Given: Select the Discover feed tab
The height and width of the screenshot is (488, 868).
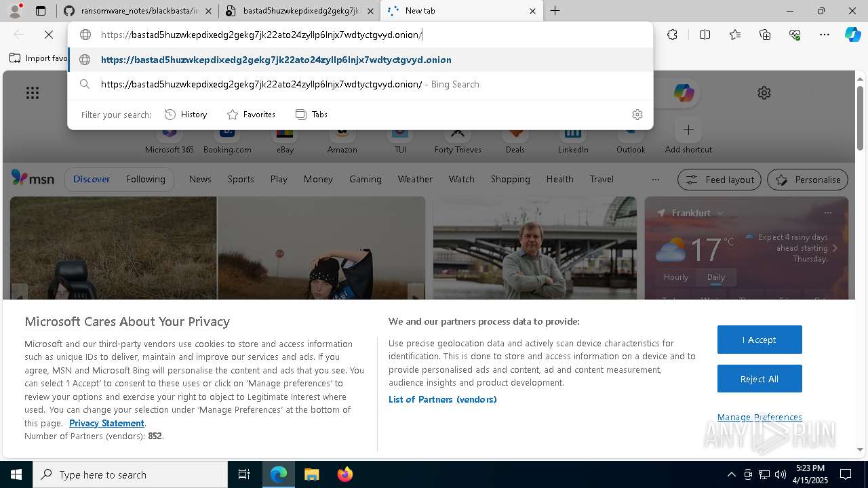Looking at the screenshot, I should 92,179.
